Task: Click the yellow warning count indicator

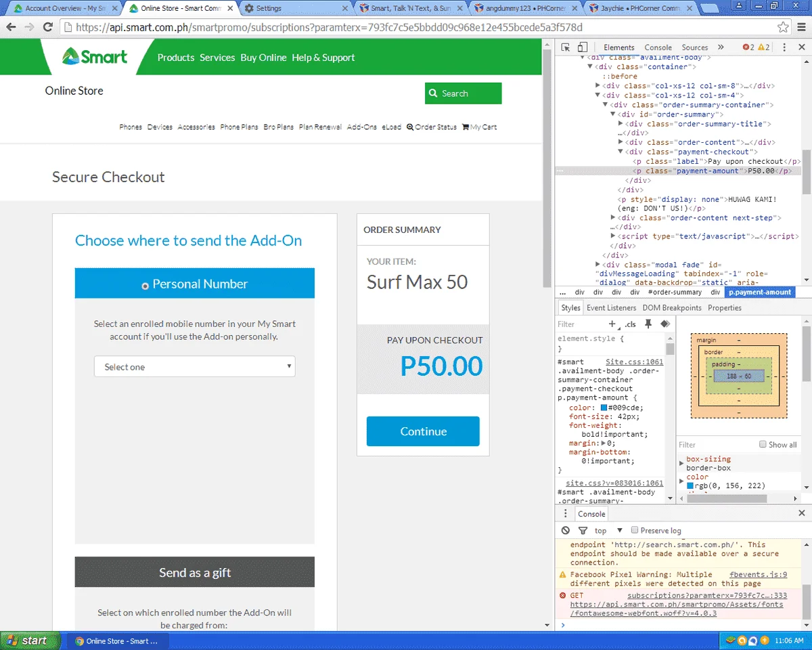Action: (764, 47)
